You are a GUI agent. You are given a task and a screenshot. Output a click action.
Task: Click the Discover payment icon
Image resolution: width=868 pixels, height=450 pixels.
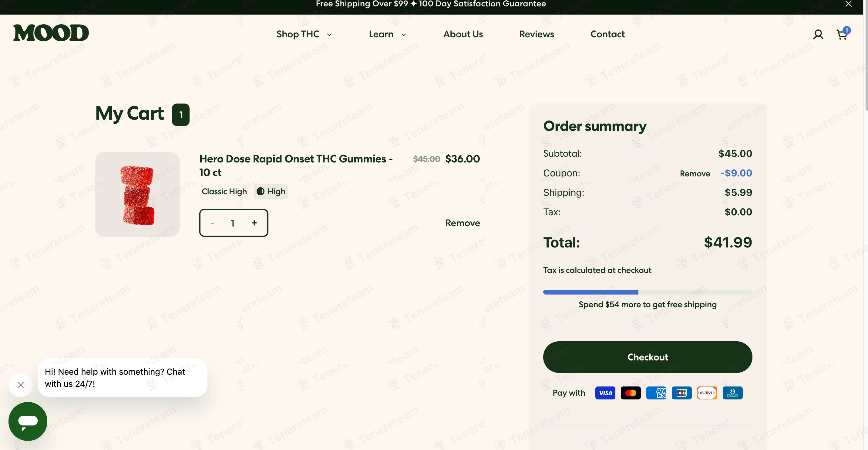coord(707,393)
